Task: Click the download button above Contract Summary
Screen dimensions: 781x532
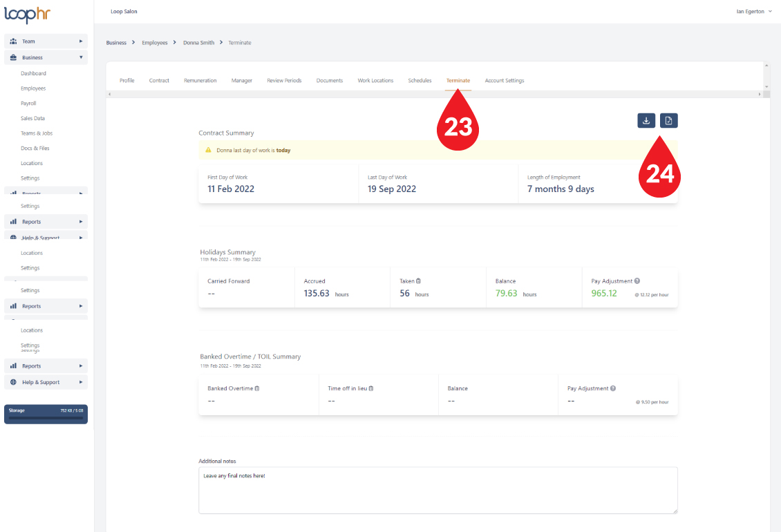Action: [646, 120]
